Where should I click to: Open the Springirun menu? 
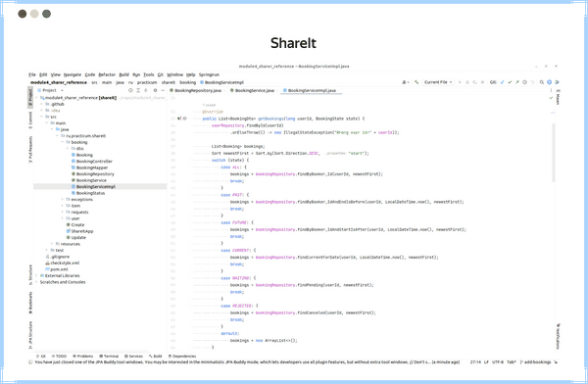coord(209,74)
